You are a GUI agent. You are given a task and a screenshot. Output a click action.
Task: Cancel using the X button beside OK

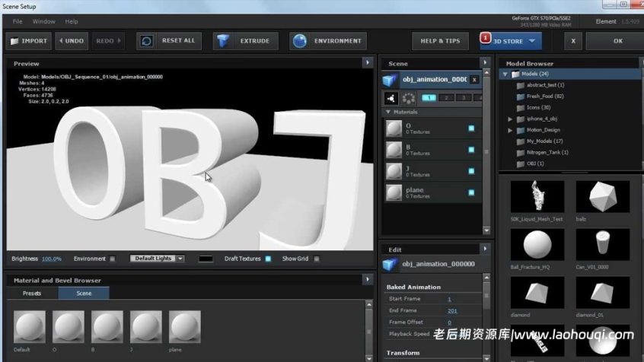click(573, 41)
